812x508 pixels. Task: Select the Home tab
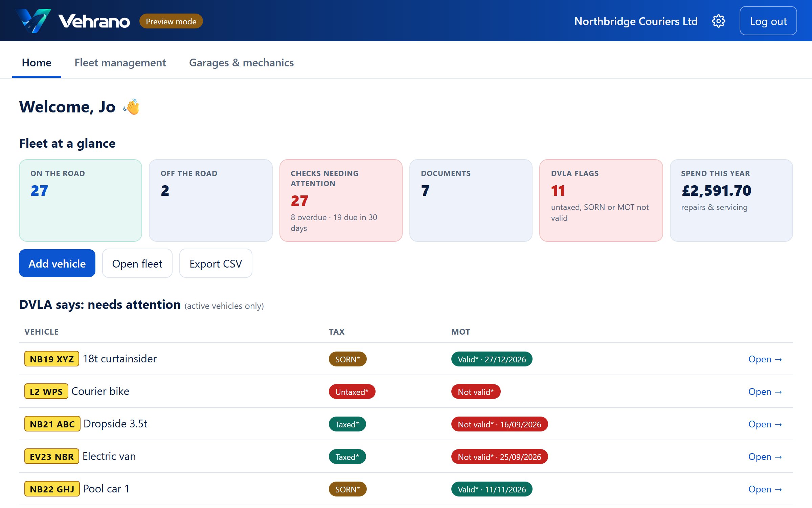(37, 63)
